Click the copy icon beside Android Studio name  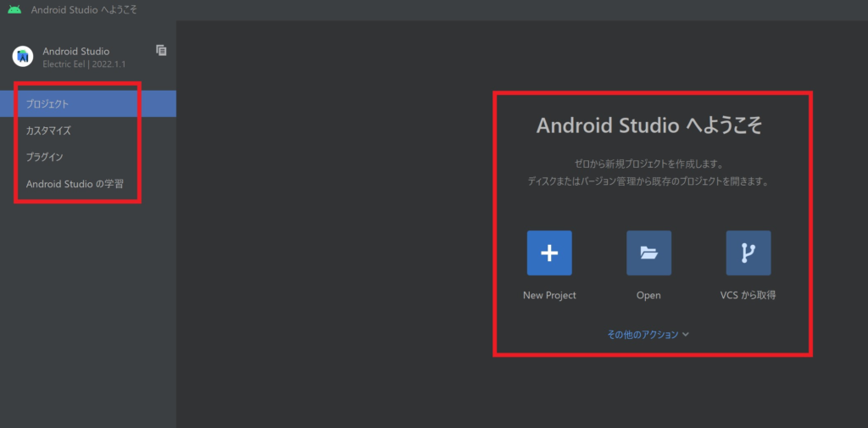(161, 50)
